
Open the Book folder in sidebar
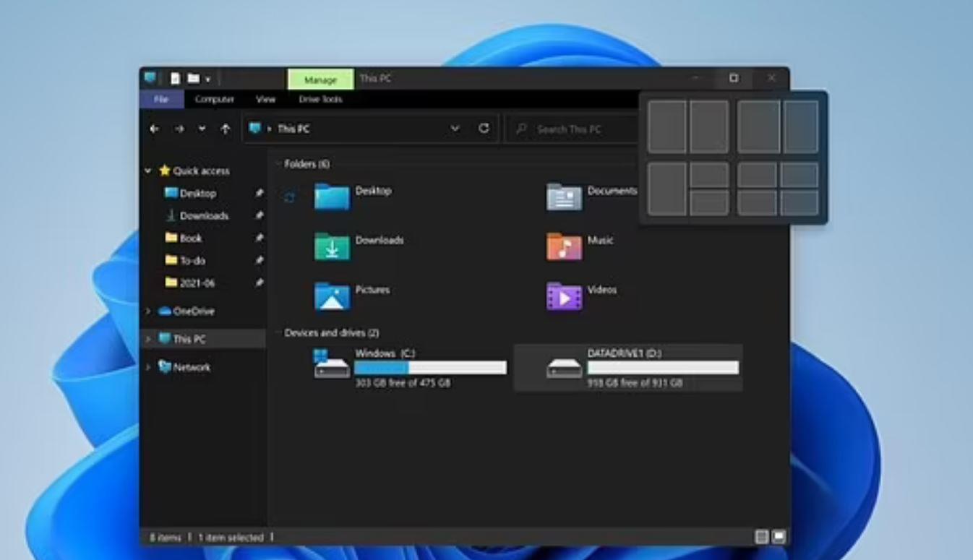click(x=184, y=238)
